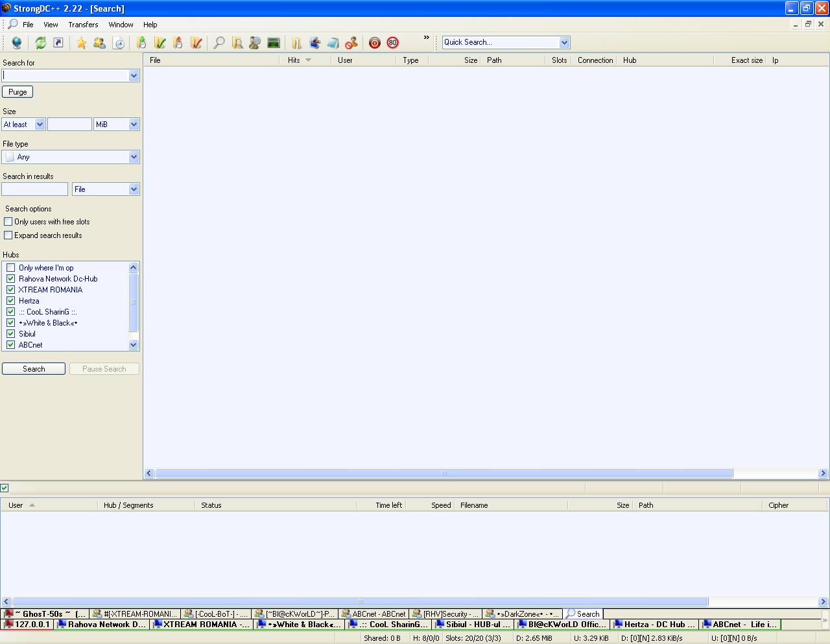This screenshot has width=830, height=644.
Task: Open the View menu
Action: (51, 25)
